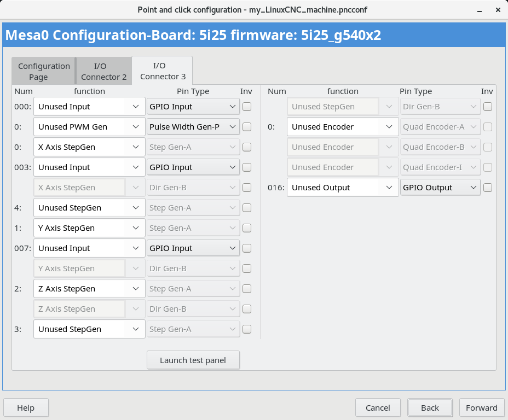Screen dimensions: 508x420
Task: Select the I/O Connector 3 tab
Action: (x=163, y=71)
